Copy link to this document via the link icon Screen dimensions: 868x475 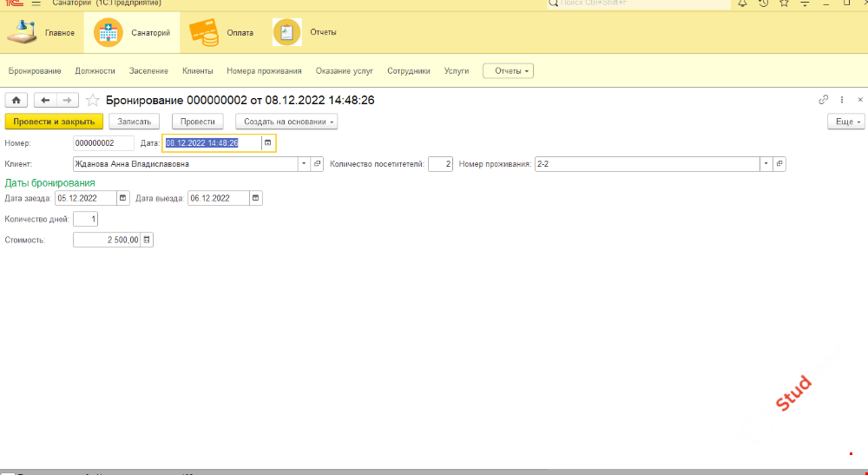[824, 100]
